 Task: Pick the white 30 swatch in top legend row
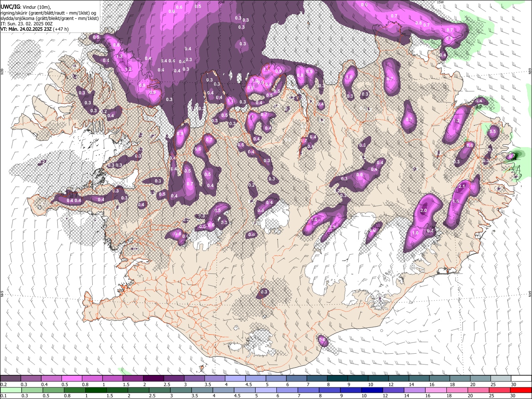[x=521, y=379]
